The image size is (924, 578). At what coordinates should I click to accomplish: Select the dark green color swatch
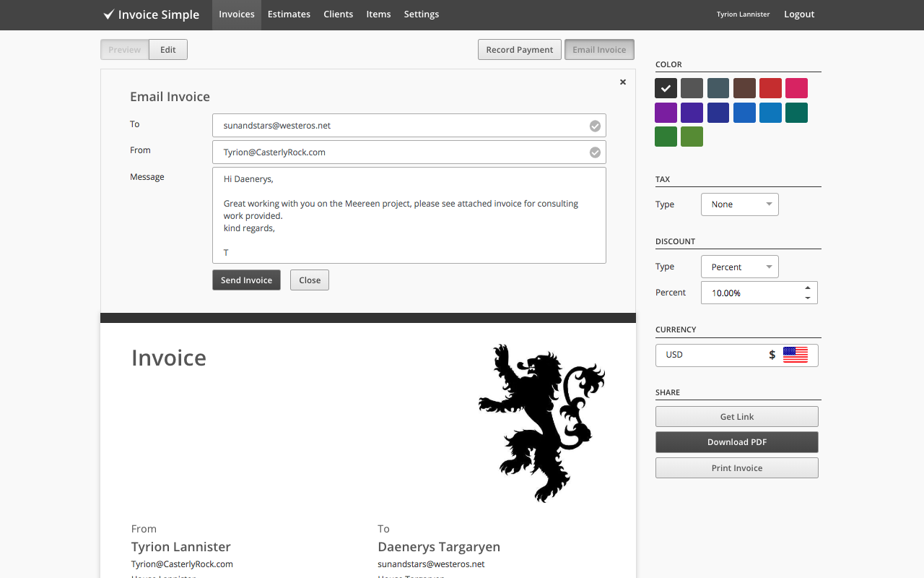666,137
